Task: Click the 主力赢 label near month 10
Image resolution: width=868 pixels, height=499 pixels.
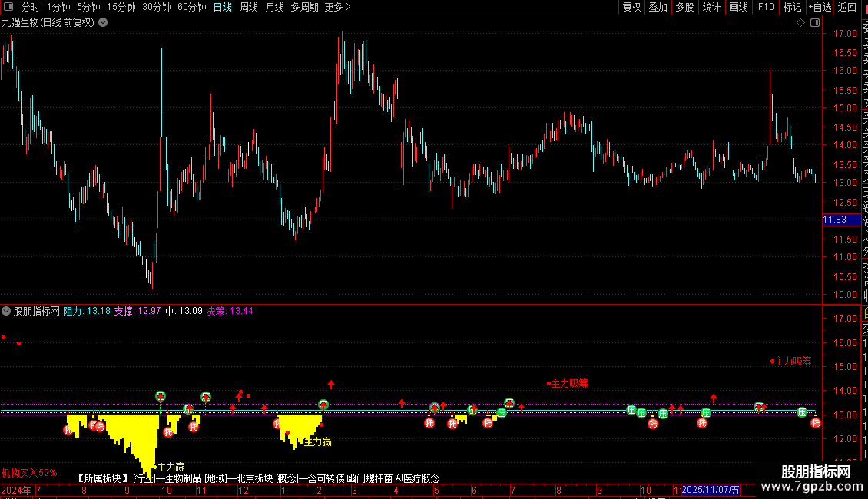Action: (171, 468)
